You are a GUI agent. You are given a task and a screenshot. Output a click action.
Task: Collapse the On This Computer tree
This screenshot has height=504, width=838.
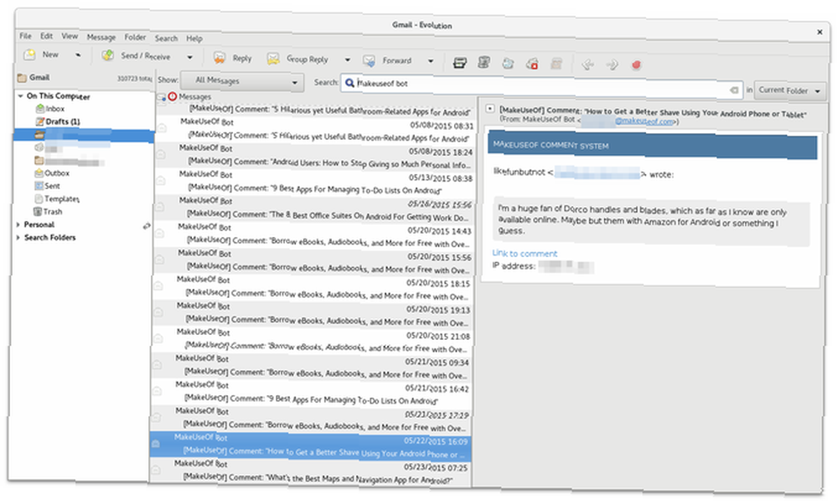point(20,95)
